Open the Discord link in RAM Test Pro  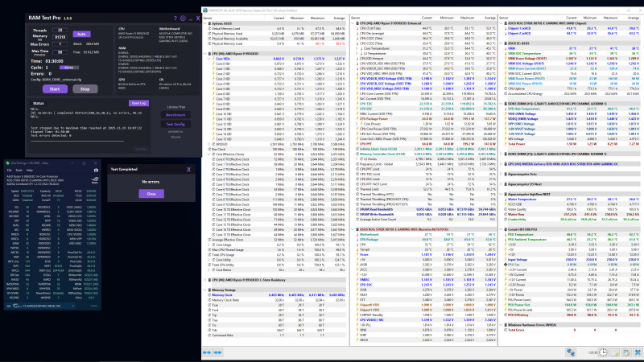click(175, 137)
